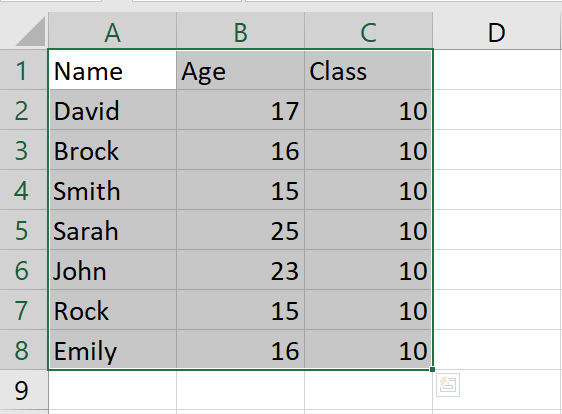The height and width of the screenshot is (414, 562).
Task: Click the fill handle at selection corner
Action: click(x=433, y=369)
